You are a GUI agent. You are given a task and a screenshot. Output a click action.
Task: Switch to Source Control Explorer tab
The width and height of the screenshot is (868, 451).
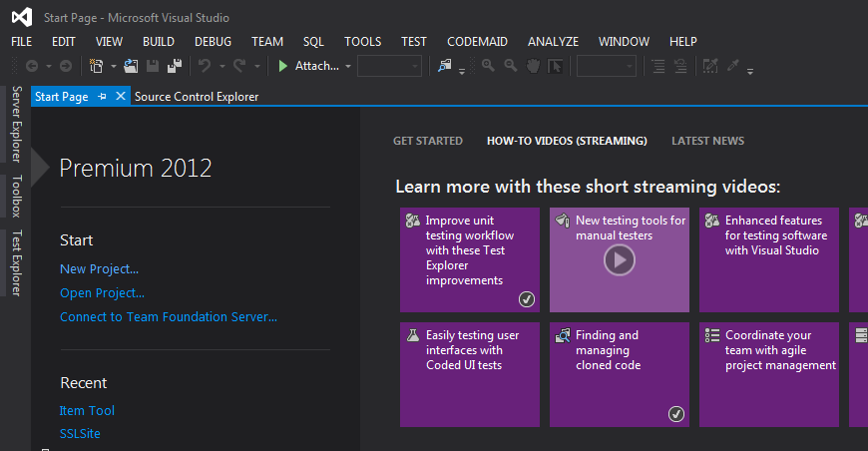(x=197, y=97)
